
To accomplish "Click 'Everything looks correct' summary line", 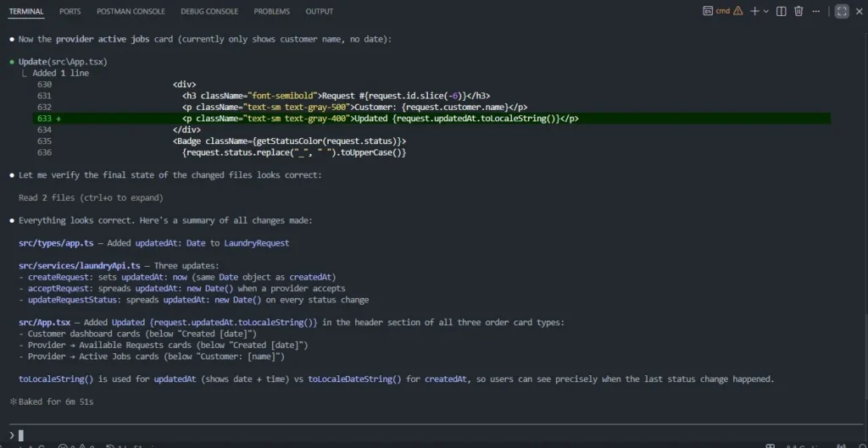I will coord(165,221).
